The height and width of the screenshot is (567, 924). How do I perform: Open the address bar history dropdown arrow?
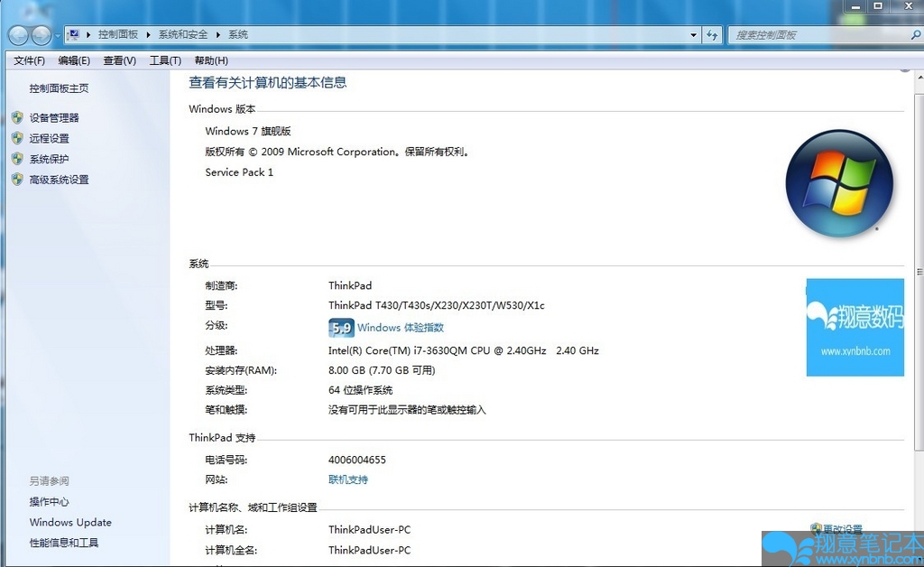(694, 35)
